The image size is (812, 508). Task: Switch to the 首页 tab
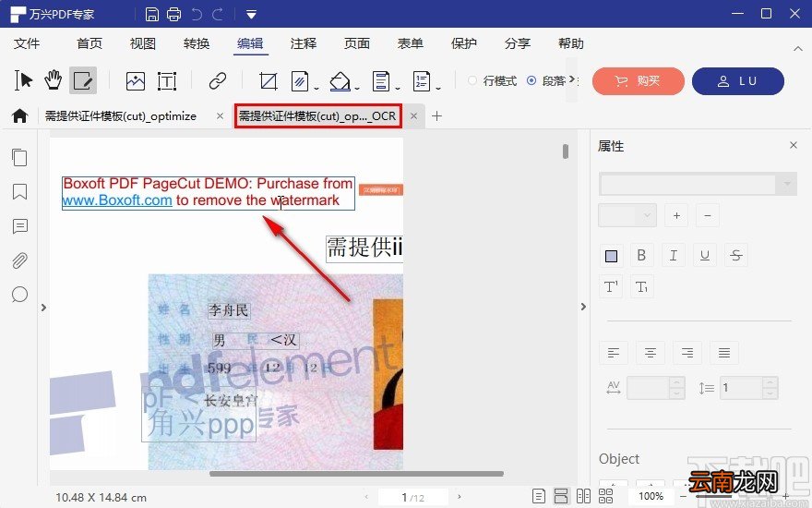click(90, 43)
